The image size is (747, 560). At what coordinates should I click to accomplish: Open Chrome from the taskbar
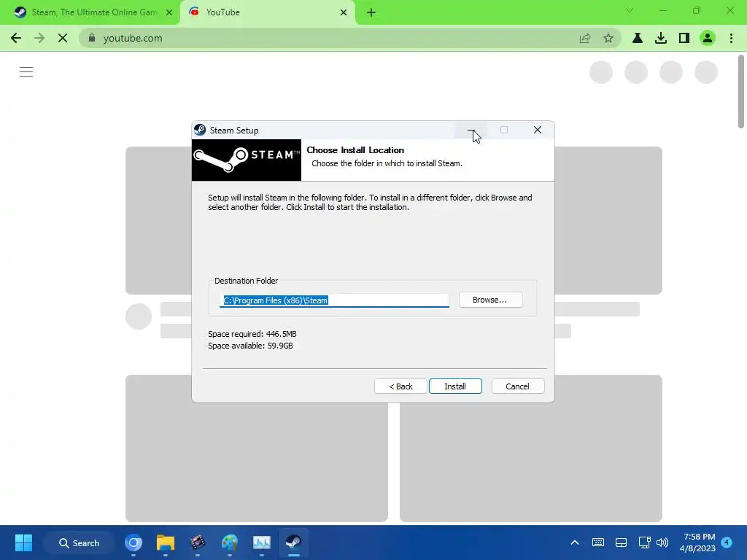point(133,542)
